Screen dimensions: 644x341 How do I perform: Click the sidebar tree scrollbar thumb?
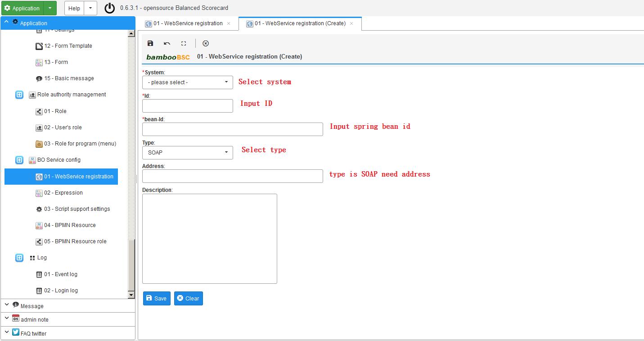pos(131,265)
